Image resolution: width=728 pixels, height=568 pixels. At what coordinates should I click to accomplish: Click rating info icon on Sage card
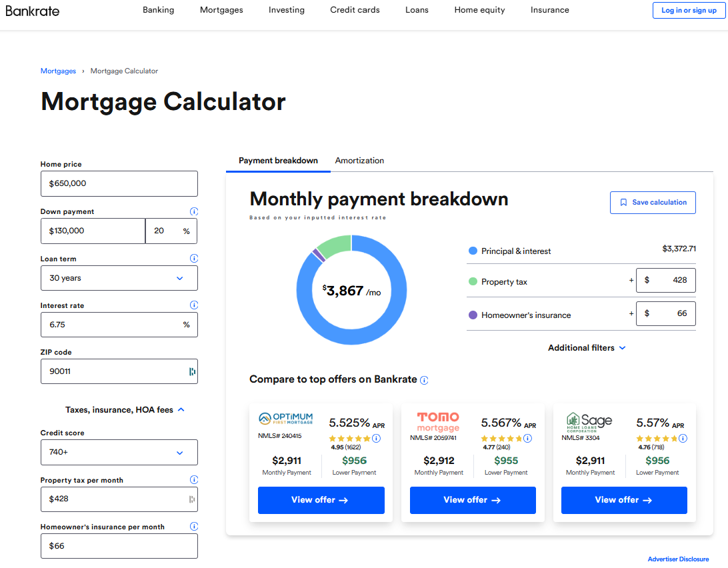tap(683, 439)
